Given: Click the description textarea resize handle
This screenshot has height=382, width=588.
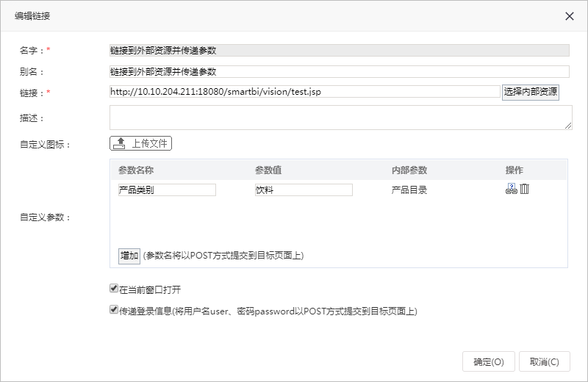Looking at the screenshot, I should (x=568, y=126).
